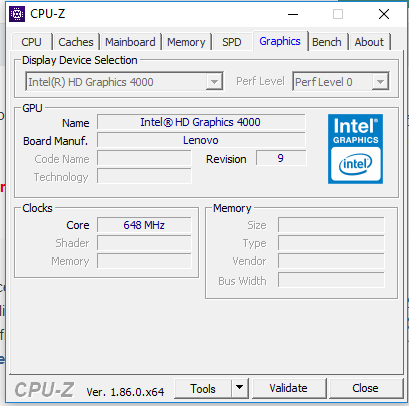Open the Tools dropdown arrow

[x=239, y=388]
